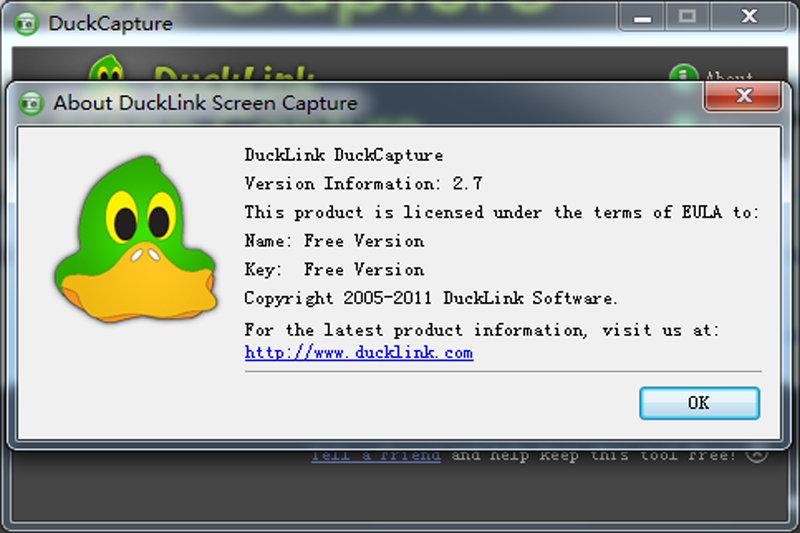Click the 'Name: Free Version' text
The height and width of the screenshot is (533, 800).
(334, 240)
